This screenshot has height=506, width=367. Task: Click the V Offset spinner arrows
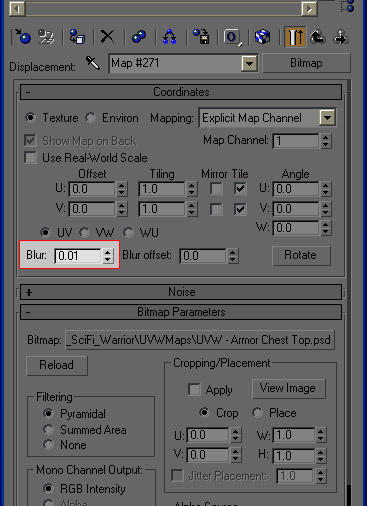click(122, 209)
